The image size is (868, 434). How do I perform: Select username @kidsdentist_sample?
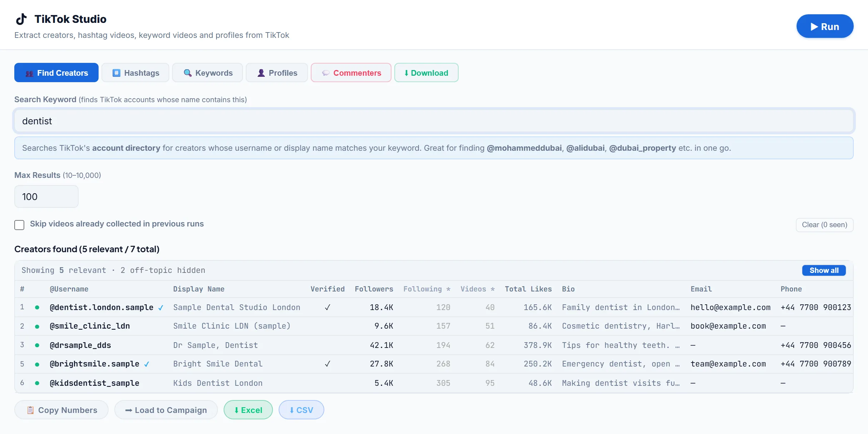coord(94,383)
